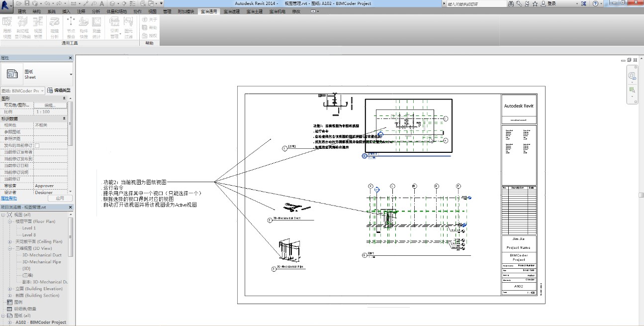This screenshot has width=644, height=326.
Task: Click the 编辑类型 button
Action: tap(59, 91)
